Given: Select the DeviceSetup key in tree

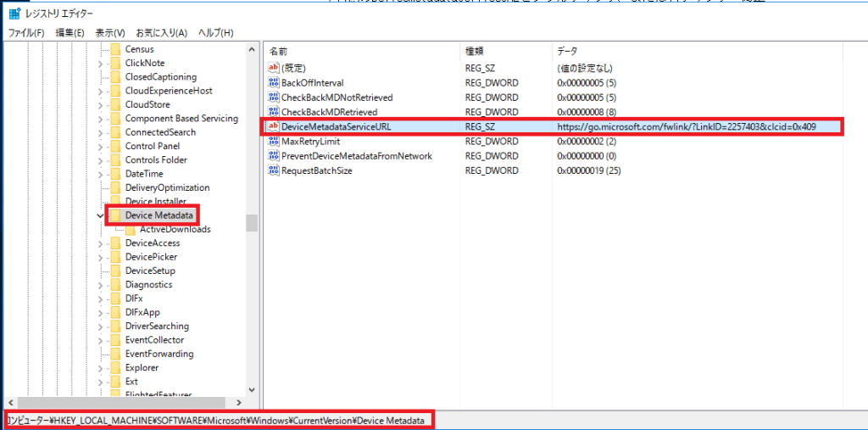Looking at the screenshot, I should point(150,271).
